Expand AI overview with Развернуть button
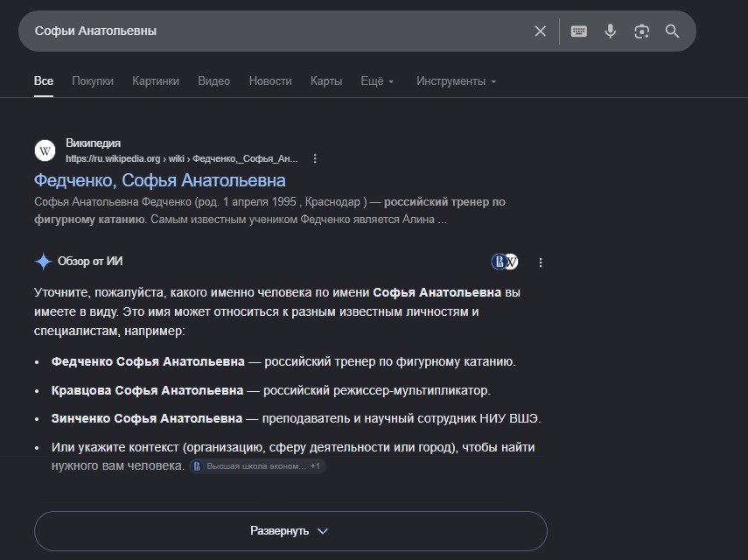The height and width of the screenshot is (560, 748). (290, 531)
